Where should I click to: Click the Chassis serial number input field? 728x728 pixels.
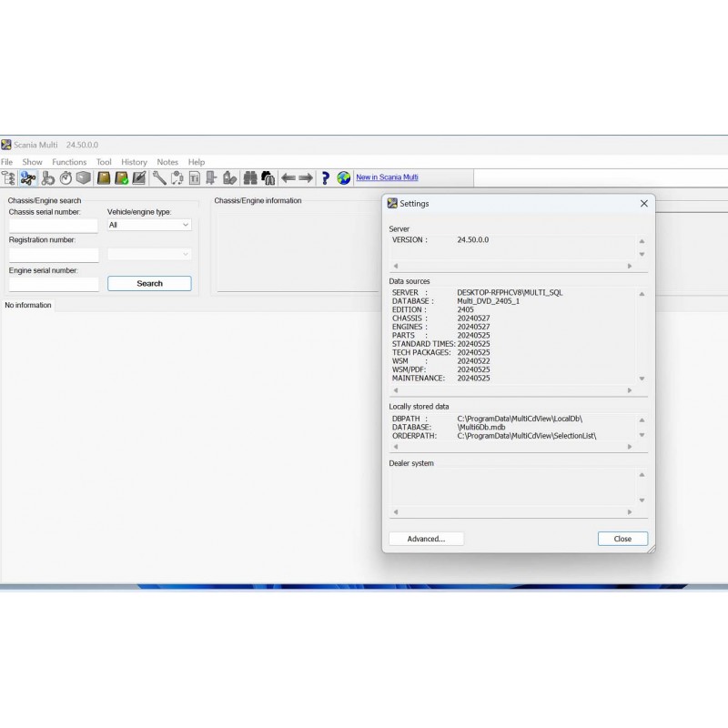point(54,226)
